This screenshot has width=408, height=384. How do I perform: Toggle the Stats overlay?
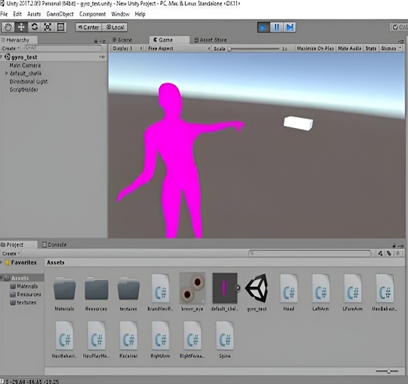[371, 48]
